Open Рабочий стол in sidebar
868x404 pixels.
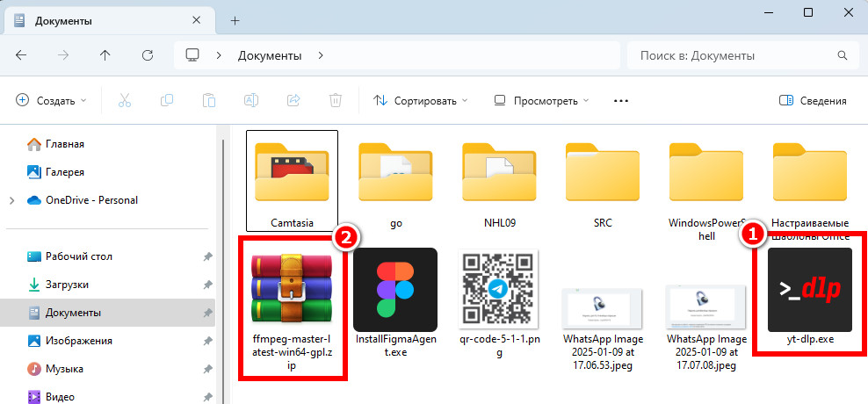tap(69, 256)
